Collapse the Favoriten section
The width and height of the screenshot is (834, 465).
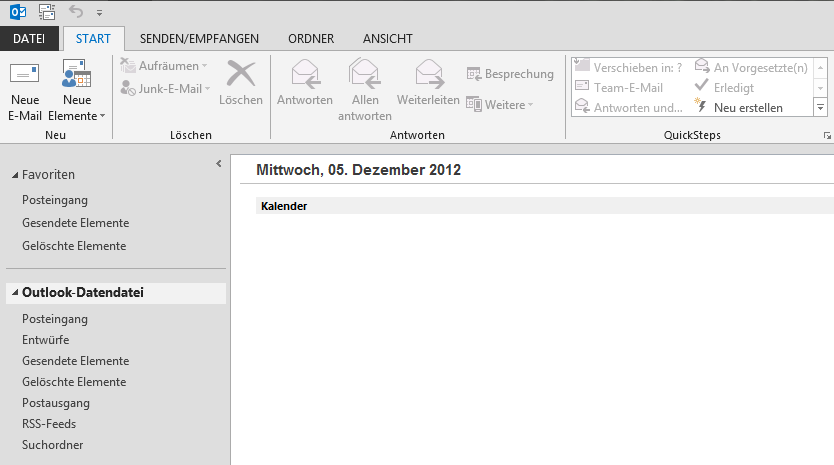pyautogui.click(x=15, y=175)
